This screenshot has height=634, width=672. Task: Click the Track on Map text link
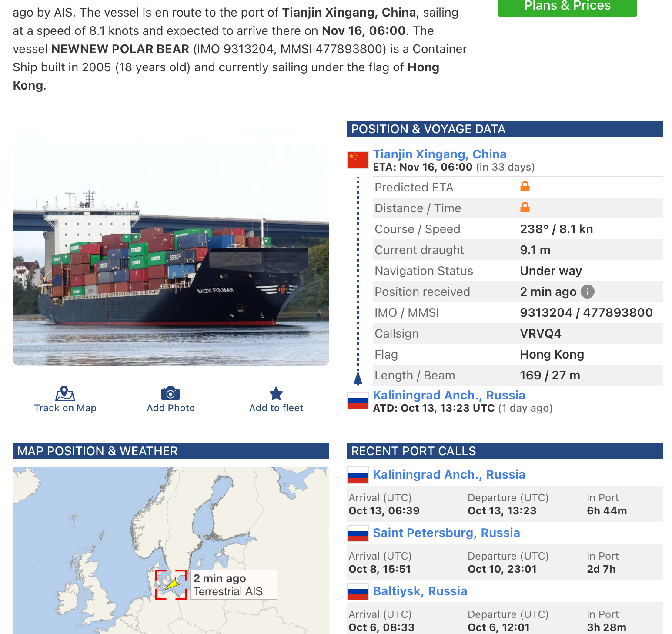65,408
